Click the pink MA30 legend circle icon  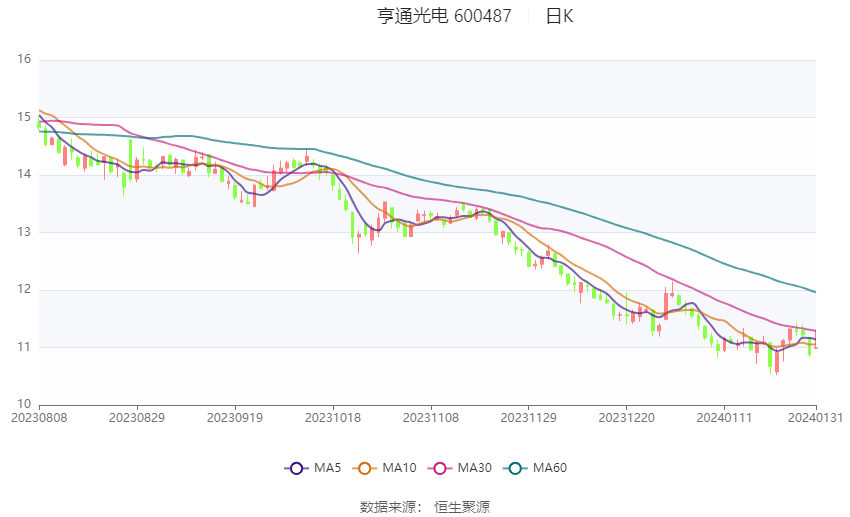click(x=440, y=468)
